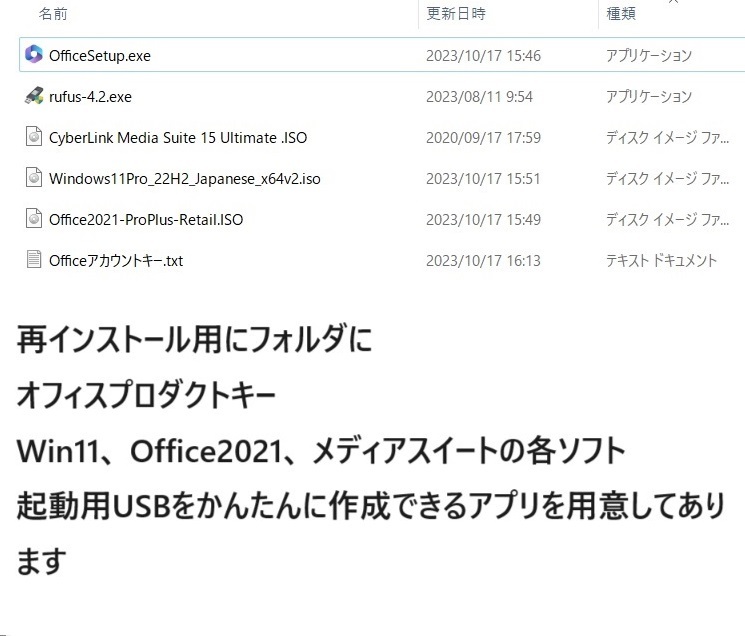
Task: Sort by the 種類 column header
Action: 621,13
